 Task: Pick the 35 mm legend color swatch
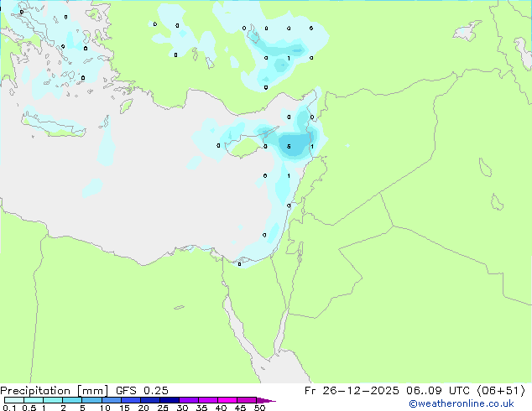click(207, 400)
